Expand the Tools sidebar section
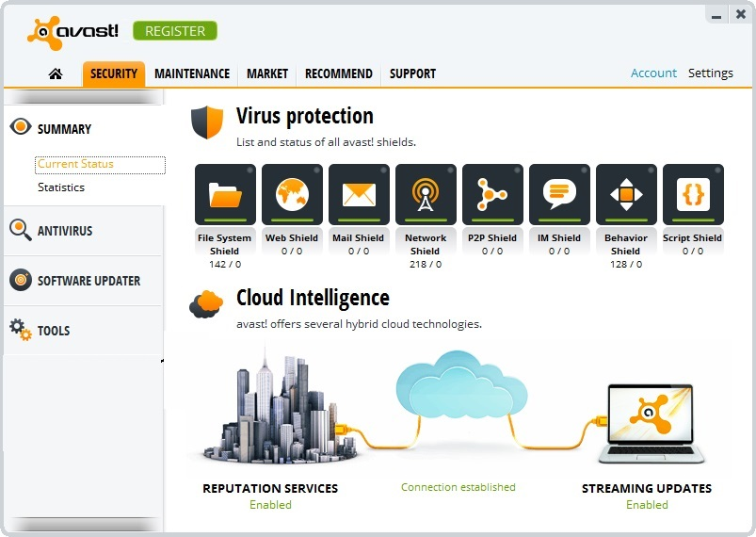The width and height of the screenshot is (756, 537). (x=54, y=331)
